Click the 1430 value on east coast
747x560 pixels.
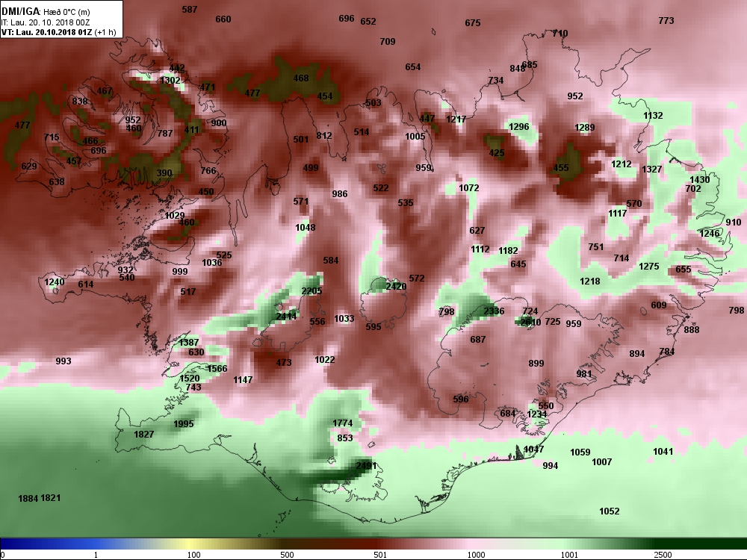[x=700, y=180]
